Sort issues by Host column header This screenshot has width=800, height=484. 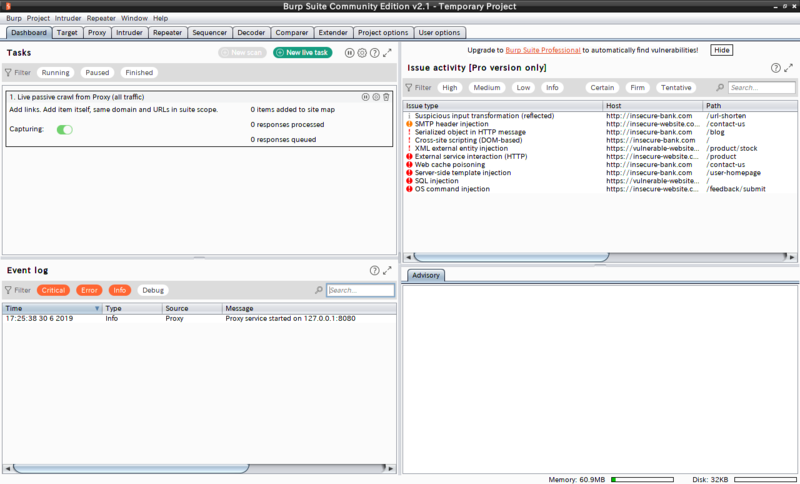652,106
